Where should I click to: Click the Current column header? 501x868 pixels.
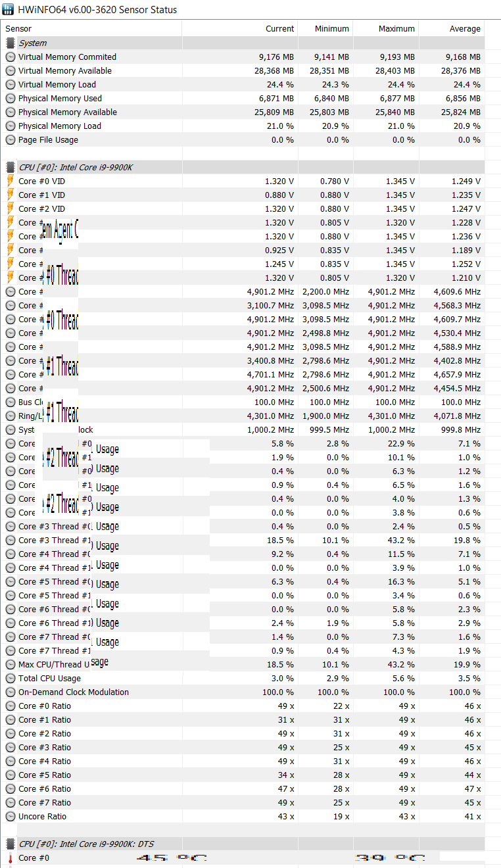279,28
